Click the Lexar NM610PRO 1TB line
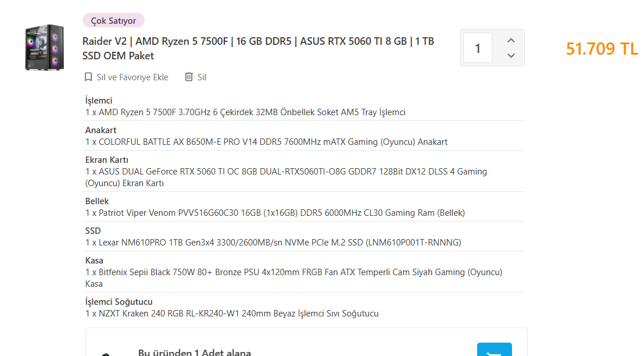Viewport: 644px width, 356px height. [273, 243]
